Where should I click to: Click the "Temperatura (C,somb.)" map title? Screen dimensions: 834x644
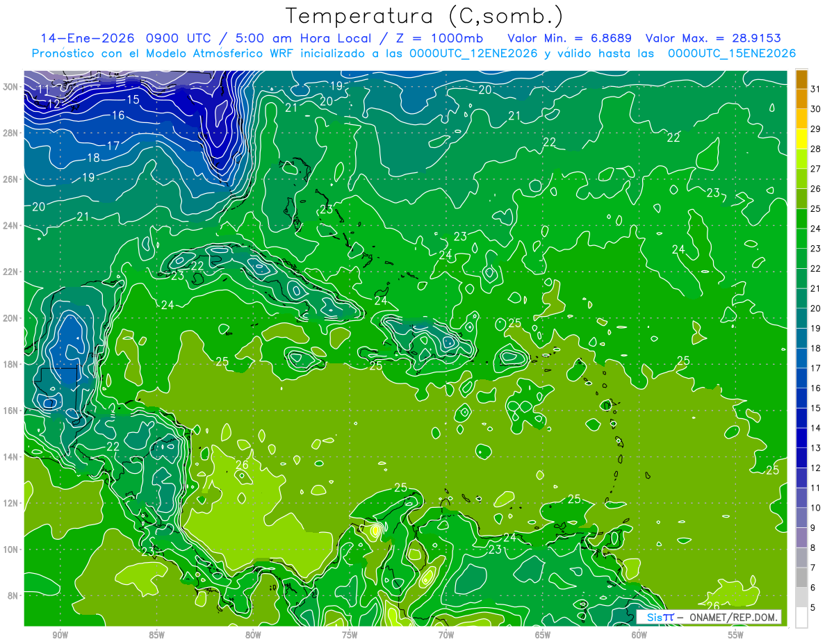(x=425, y=17)
